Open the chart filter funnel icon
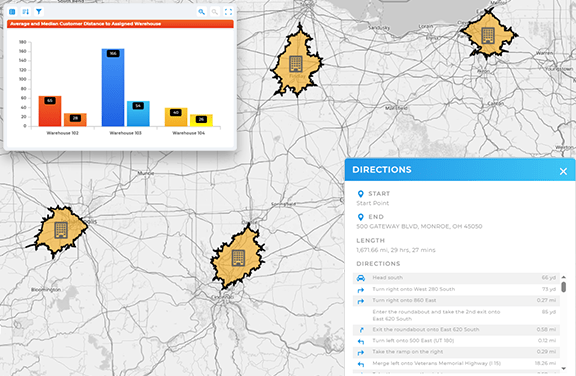 [x=39, y=12]
